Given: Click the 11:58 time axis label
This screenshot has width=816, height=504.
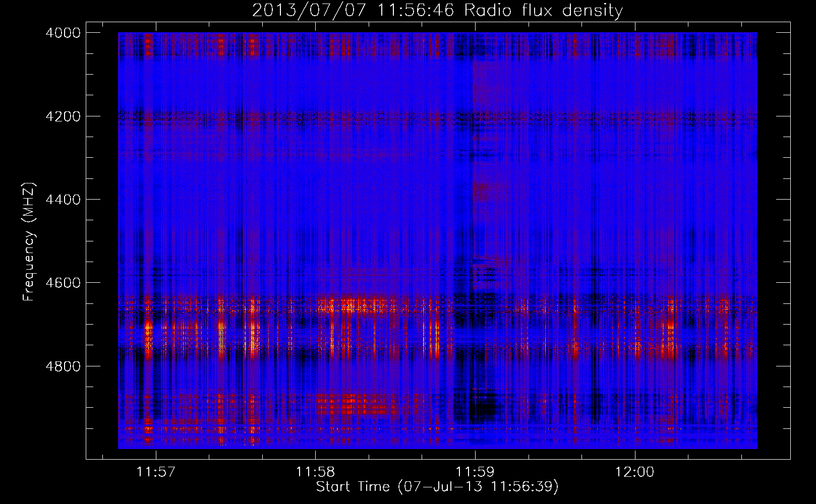Looking at the screenshot, I should click(315, 472).
